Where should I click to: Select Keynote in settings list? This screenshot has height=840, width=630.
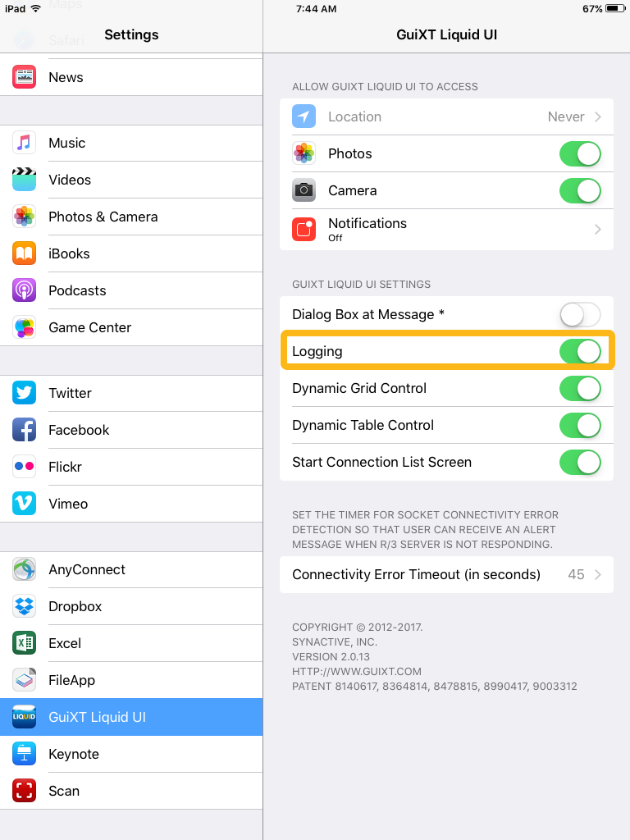(x=131, y=754)
